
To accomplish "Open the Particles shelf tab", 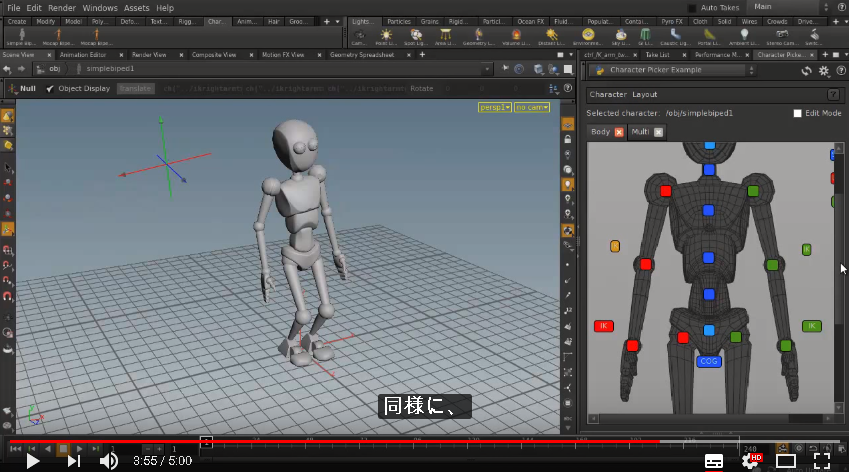I will coord(399,22).
